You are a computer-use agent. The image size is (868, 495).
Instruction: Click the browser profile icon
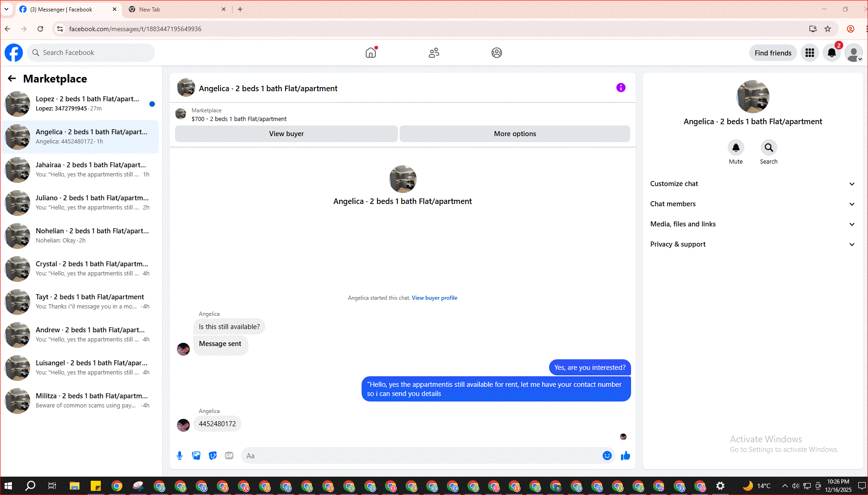(851, 29)
